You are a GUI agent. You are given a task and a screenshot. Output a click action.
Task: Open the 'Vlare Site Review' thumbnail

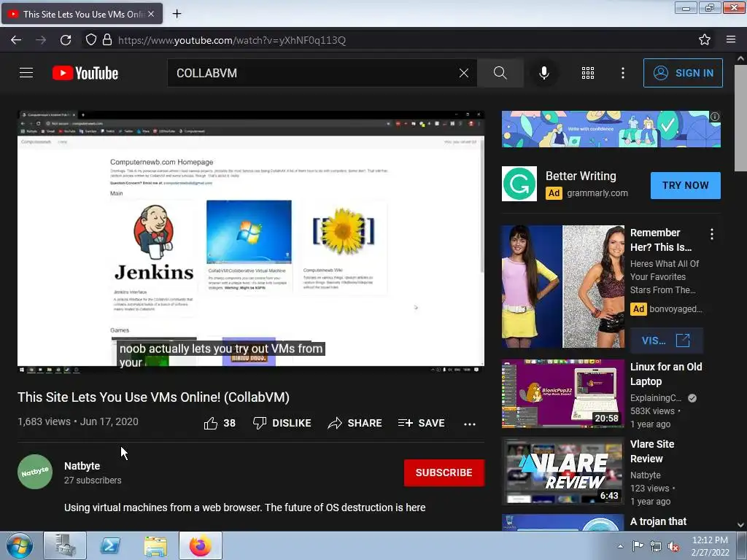coord(562,471)
